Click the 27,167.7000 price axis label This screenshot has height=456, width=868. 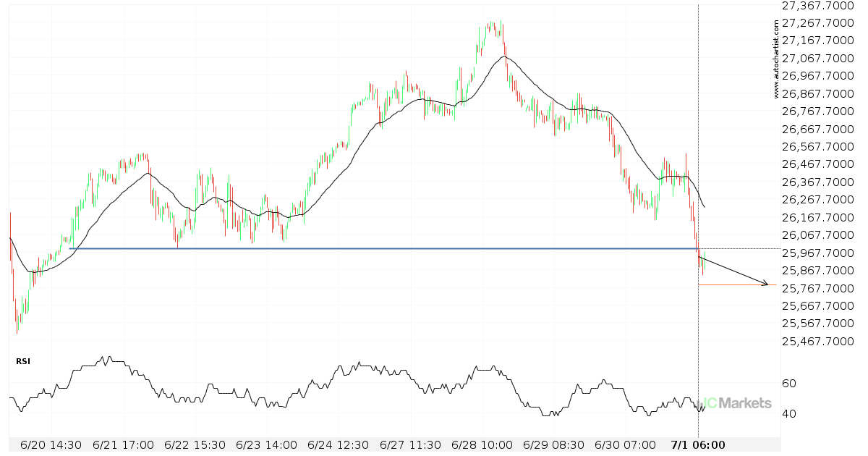820,41
